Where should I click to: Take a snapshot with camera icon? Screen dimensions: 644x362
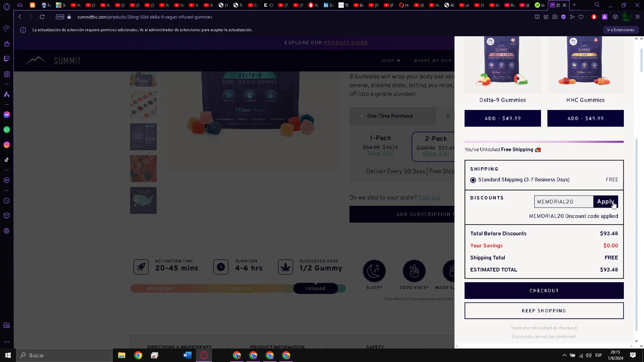[x=555, y=17]
